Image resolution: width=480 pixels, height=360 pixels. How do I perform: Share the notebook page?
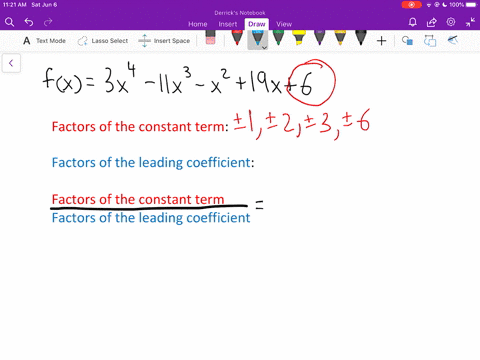[432, 22]
